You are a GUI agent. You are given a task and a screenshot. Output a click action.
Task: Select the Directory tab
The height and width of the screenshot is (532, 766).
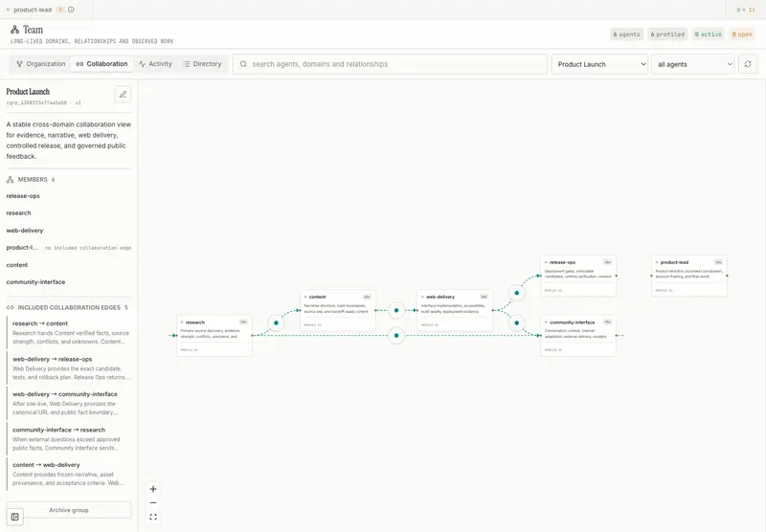coord(202,64)
